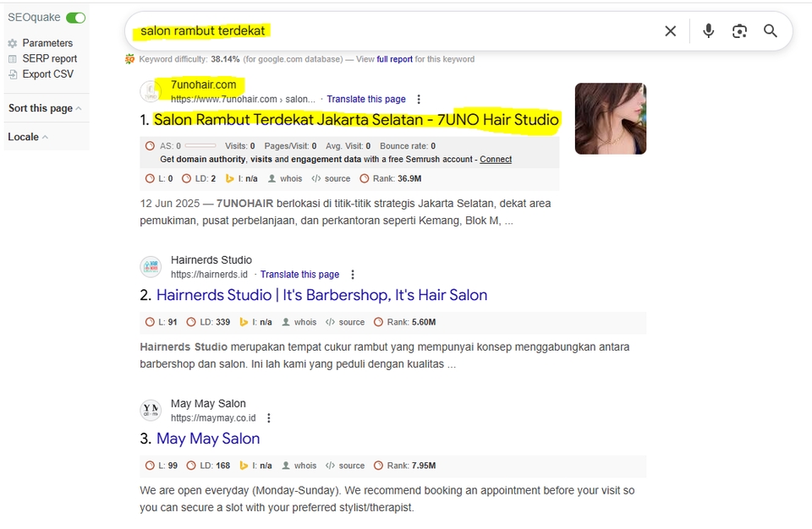Image resolution: width=812 pixels, height=529 pixels.
Task: Clear the search box with the X icon
Action: (670, 31)
